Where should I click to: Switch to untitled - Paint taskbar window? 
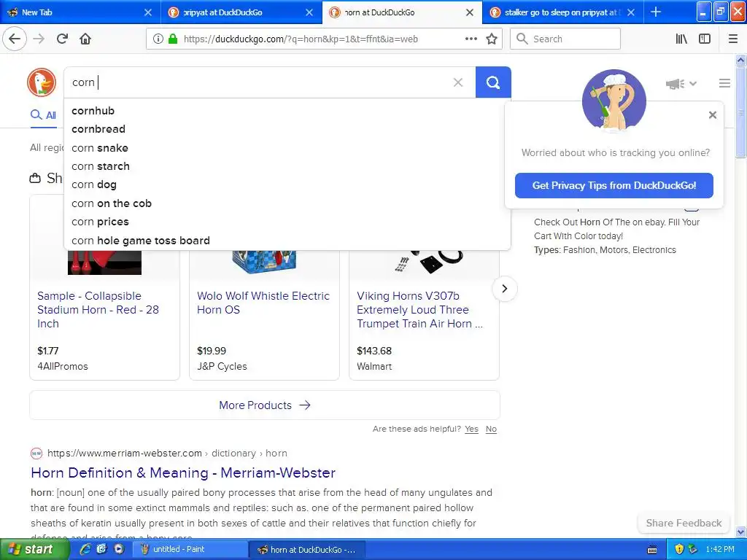coord(190,549)
